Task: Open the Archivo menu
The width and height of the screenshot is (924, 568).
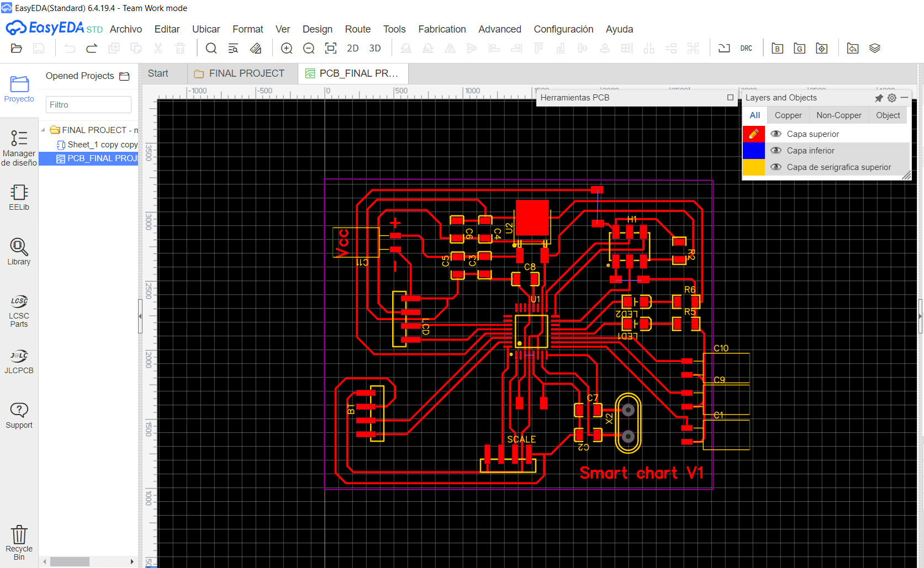Action: pyautogui.click(x=126, y=29)
